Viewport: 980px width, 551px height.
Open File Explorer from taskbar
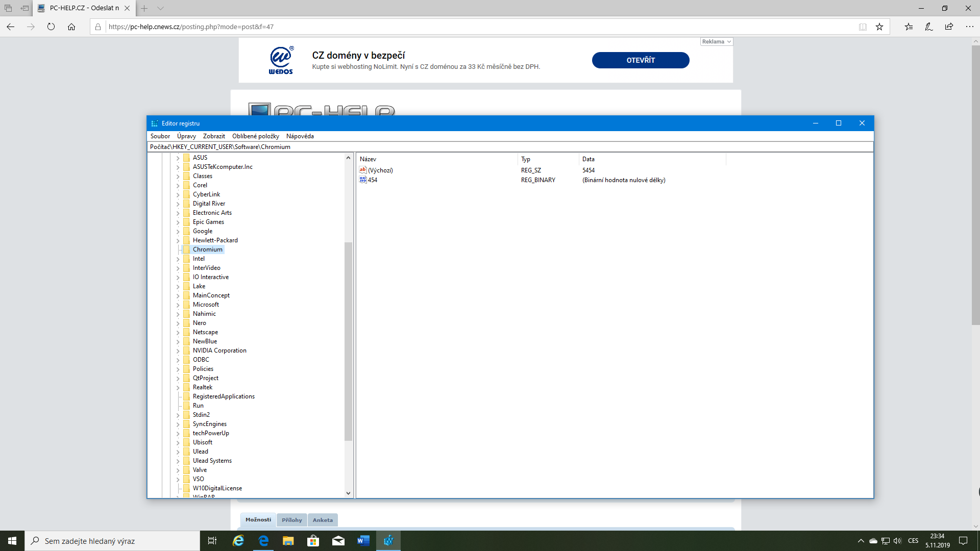click(288, 541)
